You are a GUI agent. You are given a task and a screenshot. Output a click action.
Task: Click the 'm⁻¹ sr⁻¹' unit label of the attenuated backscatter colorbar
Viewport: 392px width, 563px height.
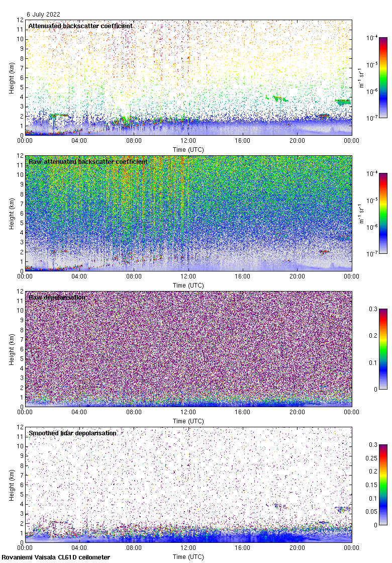click(x=361, y=78)
